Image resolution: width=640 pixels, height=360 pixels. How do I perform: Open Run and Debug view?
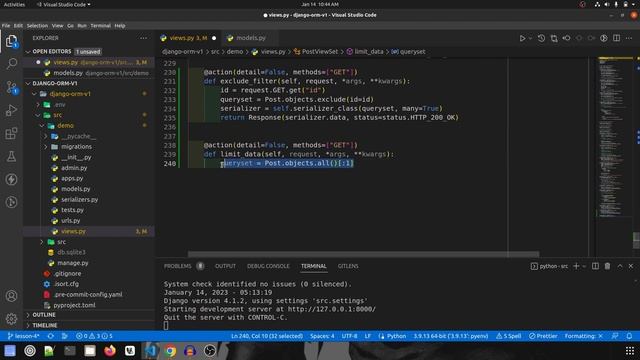coord(11,110)
